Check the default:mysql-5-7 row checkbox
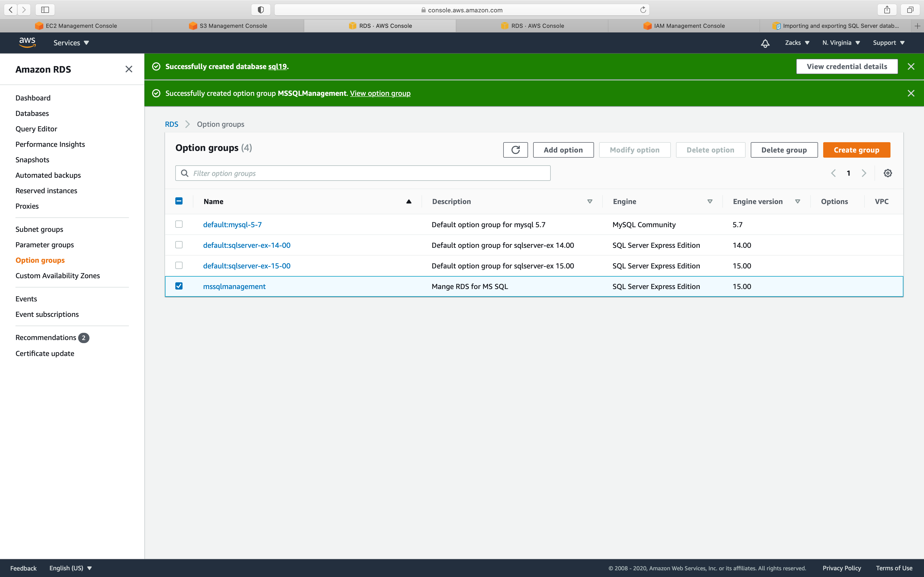Screen dimensions: 924x577 click(x=179, y=224)
